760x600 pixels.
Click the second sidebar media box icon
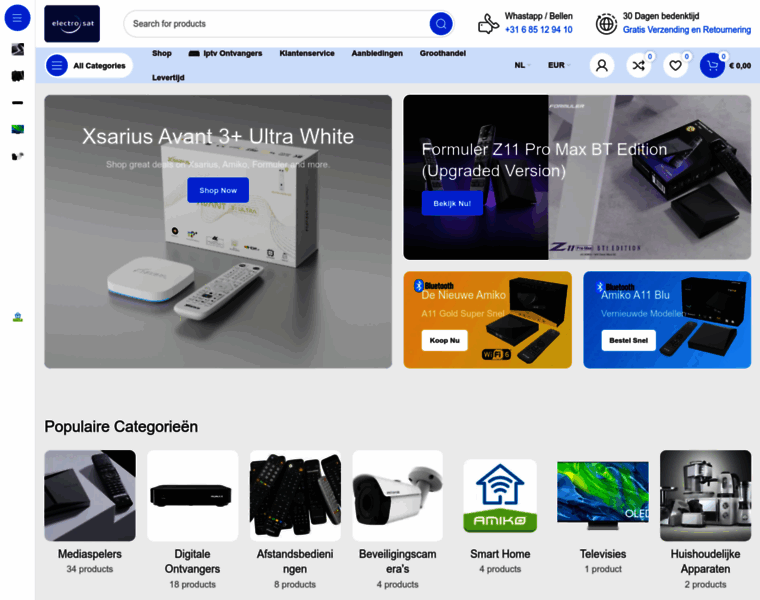[17, 76]
